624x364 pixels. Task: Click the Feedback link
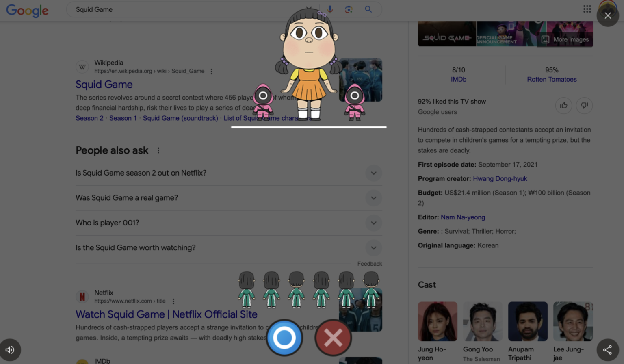(370, 264)
